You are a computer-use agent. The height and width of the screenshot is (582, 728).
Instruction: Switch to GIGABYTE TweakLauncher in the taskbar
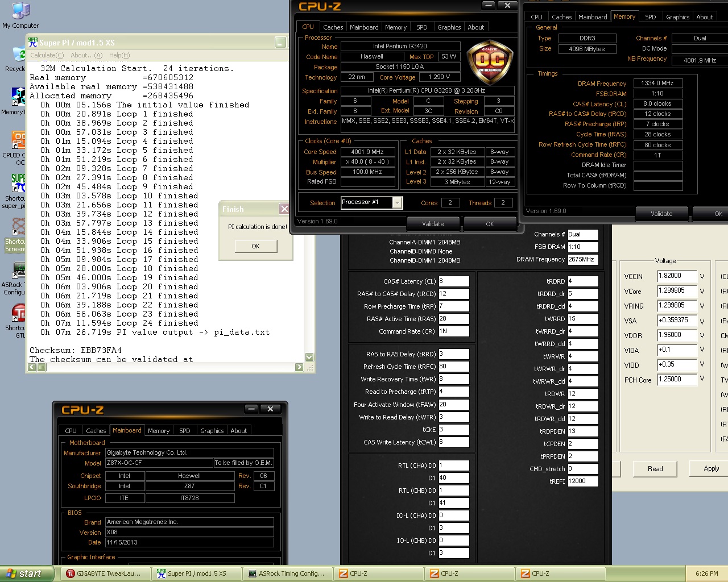pyautogui.click(x=105, y=573)
